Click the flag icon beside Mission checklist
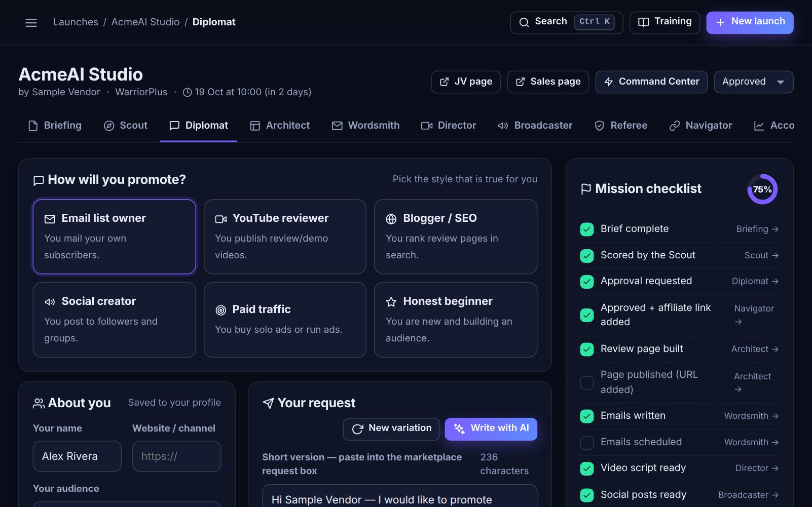The width and height of the screenshot is (812, 507). [586, 189]
